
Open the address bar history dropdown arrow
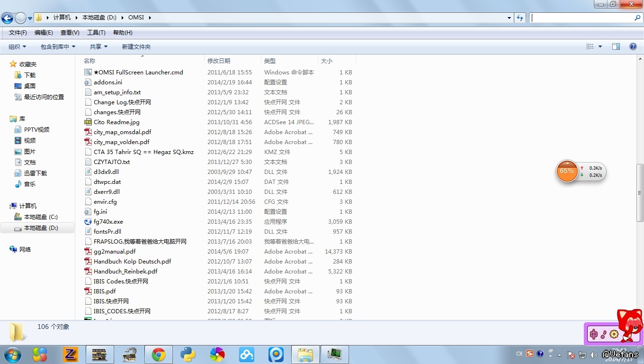[x=509, y=18]
